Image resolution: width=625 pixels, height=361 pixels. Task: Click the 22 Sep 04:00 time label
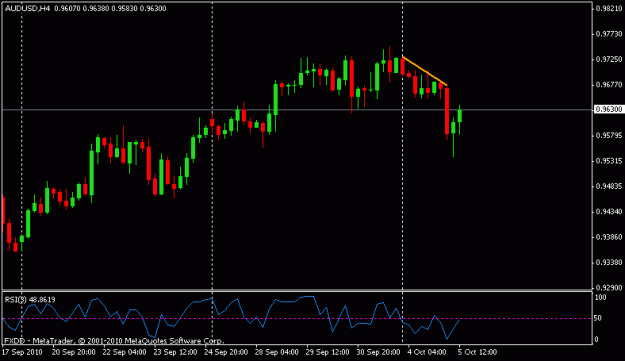[x=125, y=352]
